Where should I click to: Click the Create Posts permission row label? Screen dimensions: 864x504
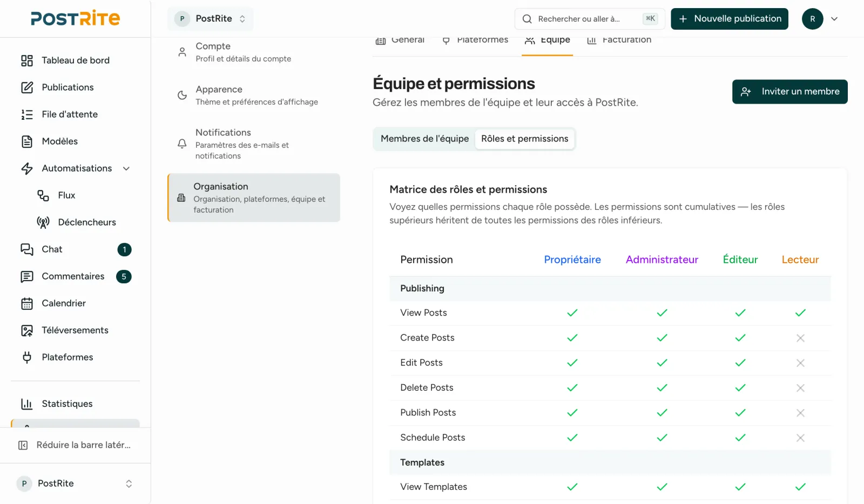tap(427, 338)
